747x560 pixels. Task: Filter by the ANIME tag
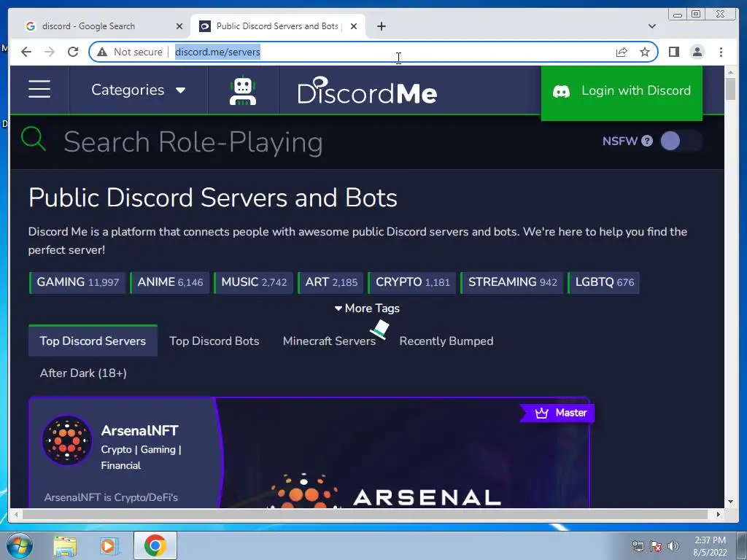coord(170,282)
